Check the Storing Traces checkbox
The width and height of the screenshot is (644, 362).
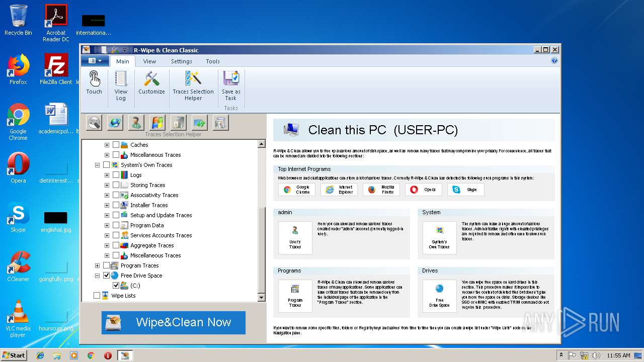116,185
